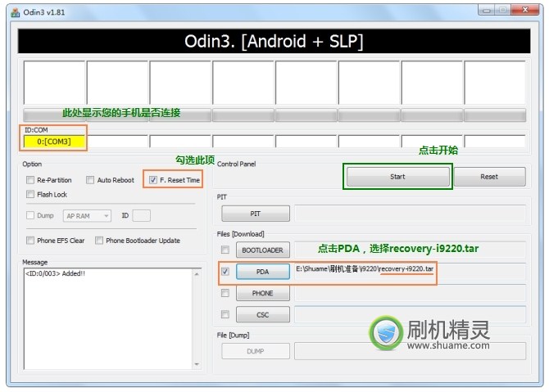Screen dimensions: 549x392
Task: Click the Message log scroll up arrow
Action: [x=197, y=274]
